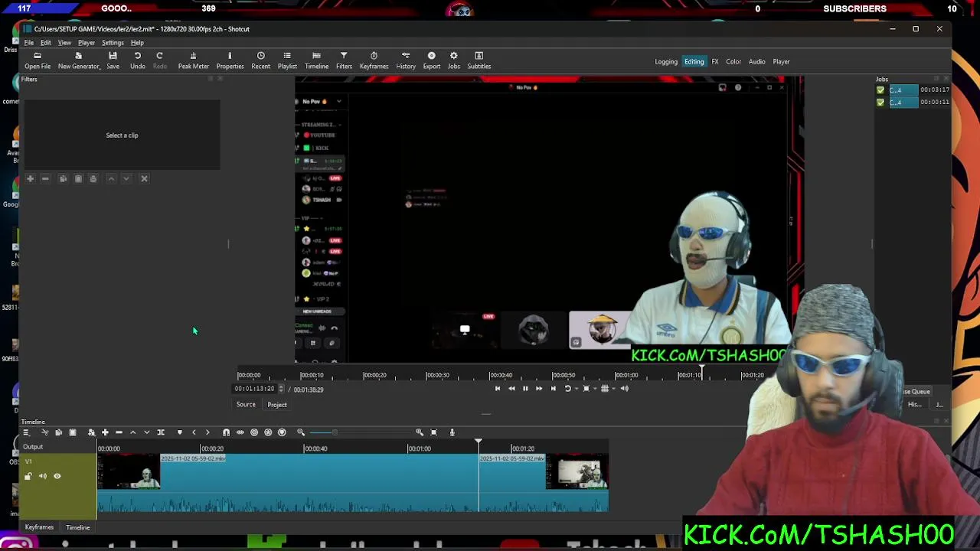Zoom timeline to fit

[x=433, y=432]
